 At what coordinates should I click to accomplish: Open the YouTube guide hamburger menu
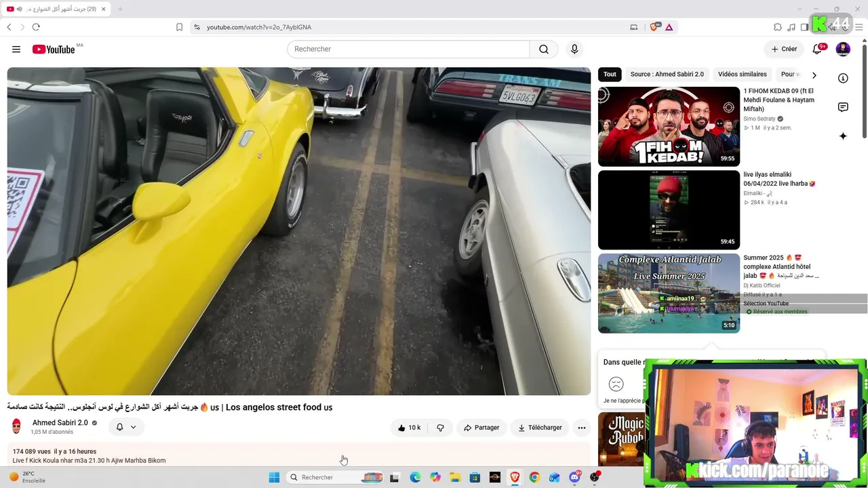(16, 49)
